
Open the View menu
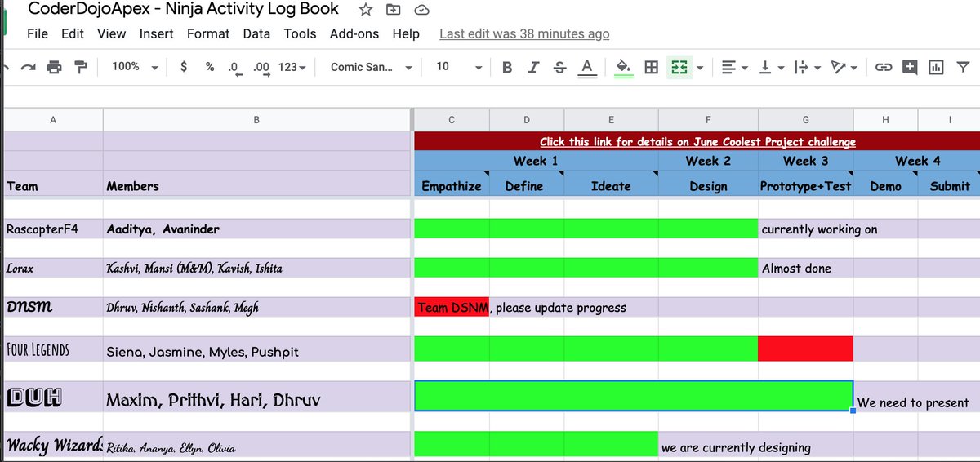[111, 33]
